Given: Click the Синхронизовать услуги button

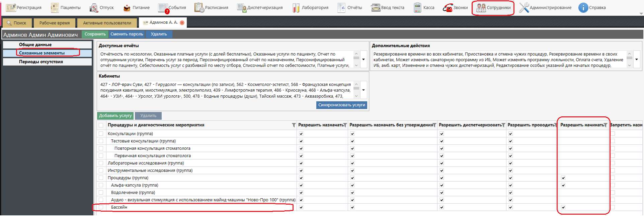Looking at the screenshot, I should 341,105.
